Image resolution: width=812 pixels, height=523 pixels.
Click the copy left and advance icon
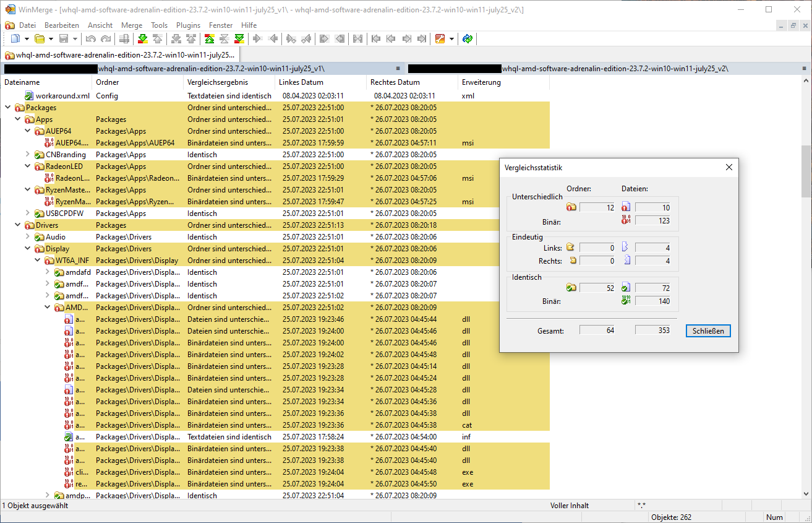(306, 39)
